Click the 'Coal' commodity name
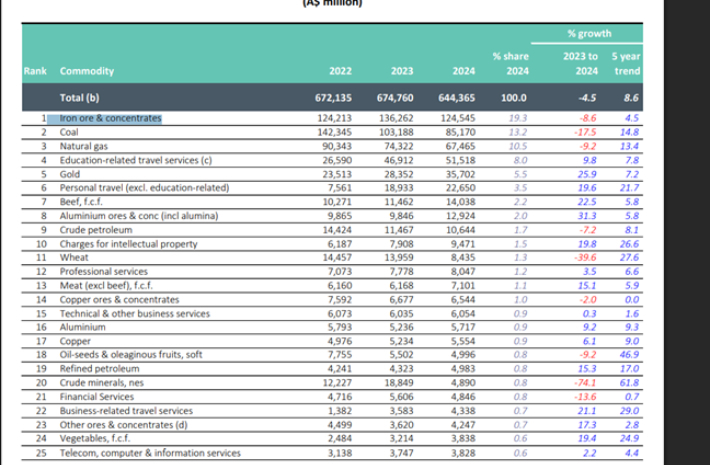 tap(69, 132)
